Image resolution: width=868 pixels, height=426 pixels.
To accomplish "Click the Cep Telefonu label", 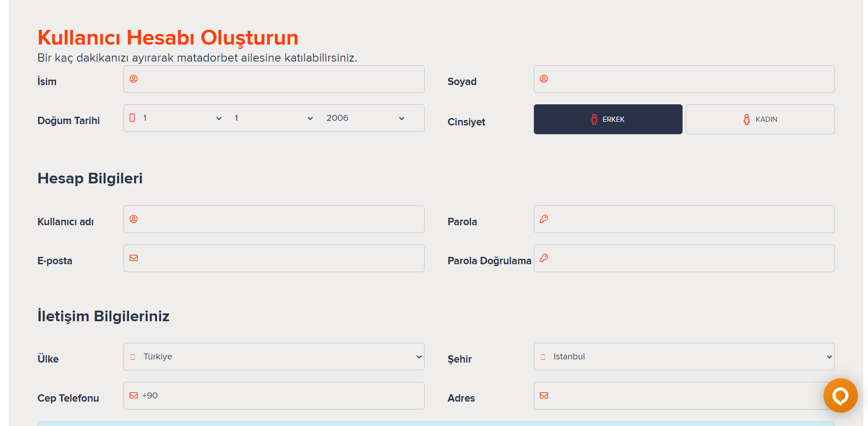I will click(68, 398).
